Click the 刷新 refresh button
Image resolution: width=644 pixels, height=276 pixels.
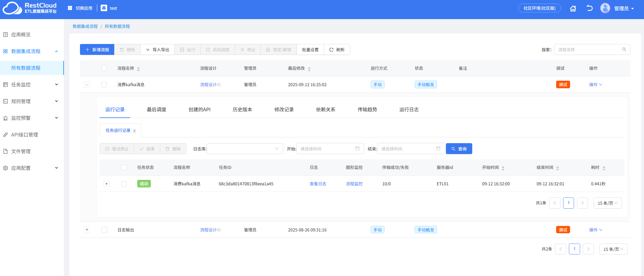(x=337, y=50)
